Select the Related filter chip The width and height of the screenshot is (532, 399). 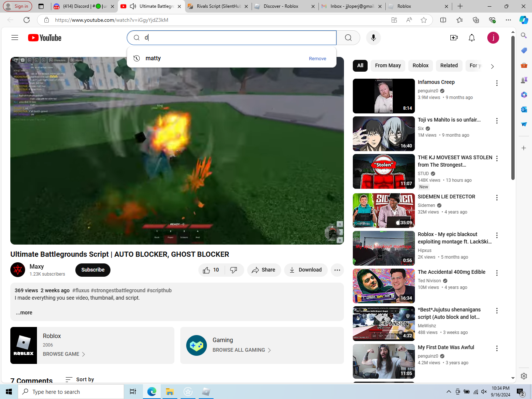(449, 66)
